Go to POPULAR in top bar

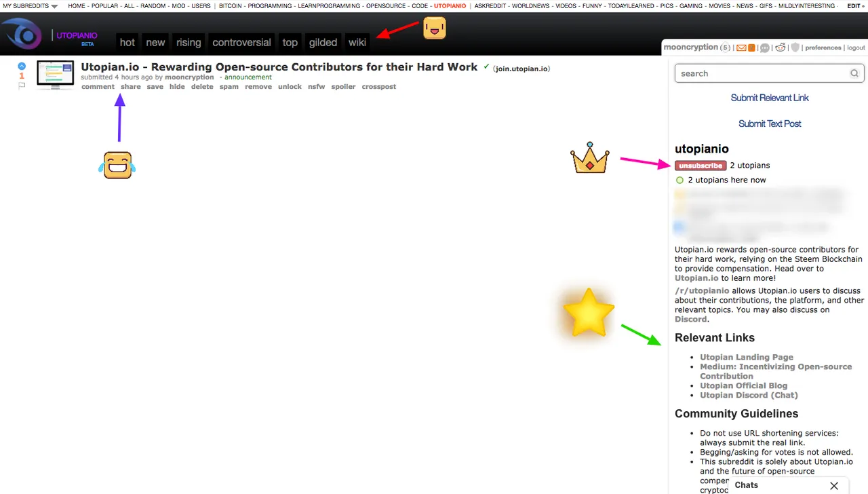pos(105,5)
